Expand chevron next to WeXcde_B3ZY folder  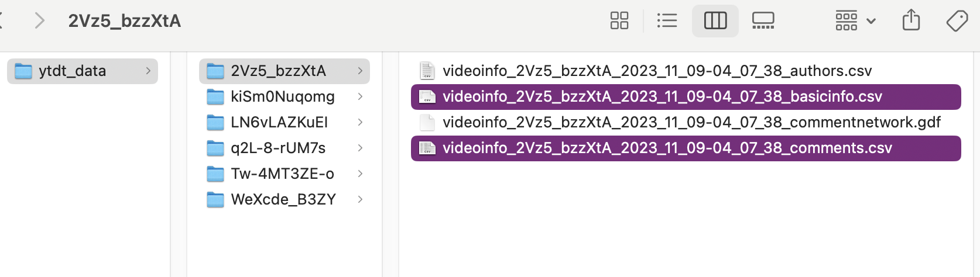[360, 199]
